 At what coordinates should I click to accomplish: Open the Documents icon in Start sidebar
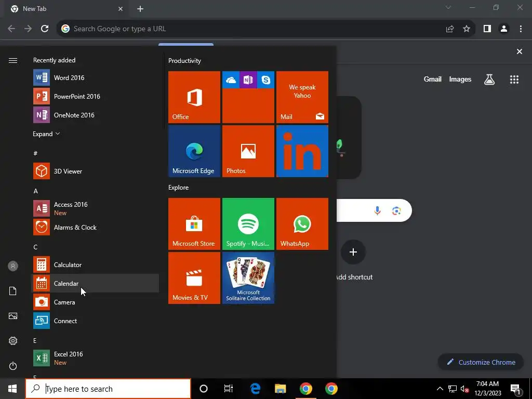click(13, 291)
